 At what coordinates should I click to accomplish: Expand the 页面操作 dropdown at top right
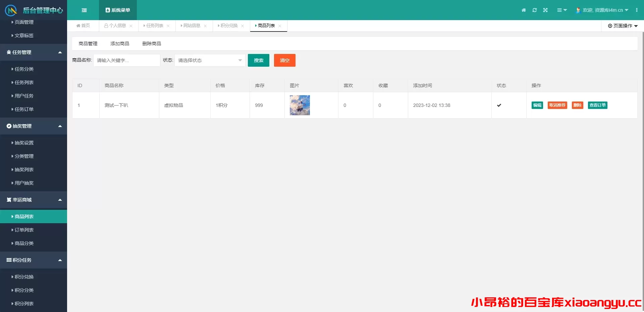pyautogui.click(x=622, y=26)
